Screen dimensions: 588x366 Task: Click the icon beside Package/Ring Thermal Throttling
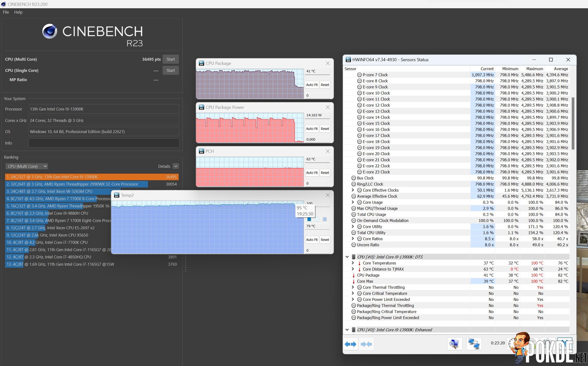[354, 306]
